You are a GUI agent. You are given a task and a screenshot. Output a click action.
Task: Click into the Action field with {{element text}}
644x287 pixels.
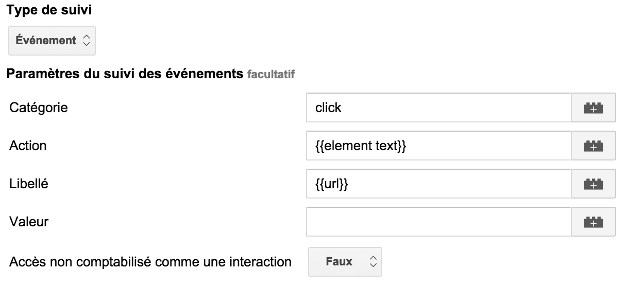(x=438, y=146)
